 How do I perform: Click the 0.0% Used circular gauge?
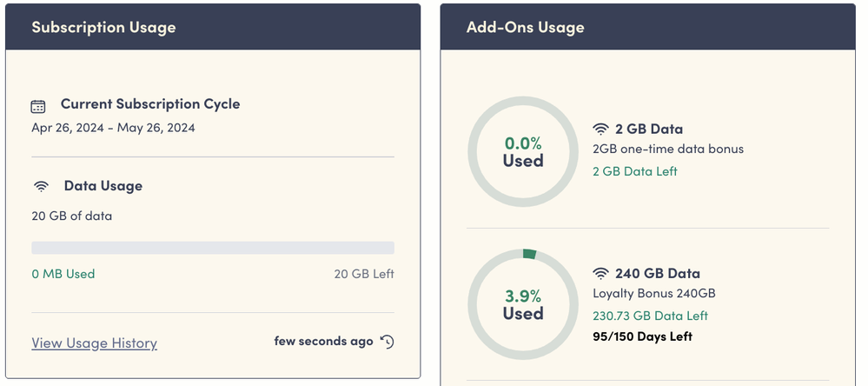[523, 151]
